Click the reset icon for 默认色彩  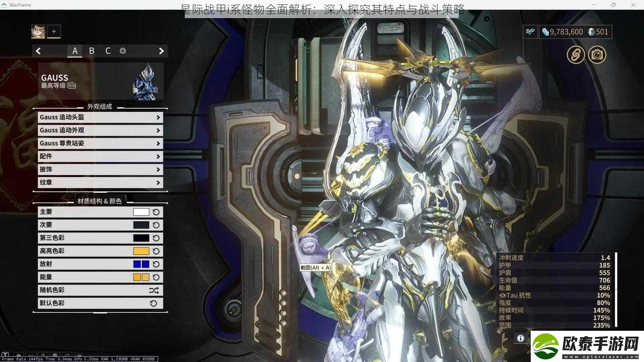(154, 304)
